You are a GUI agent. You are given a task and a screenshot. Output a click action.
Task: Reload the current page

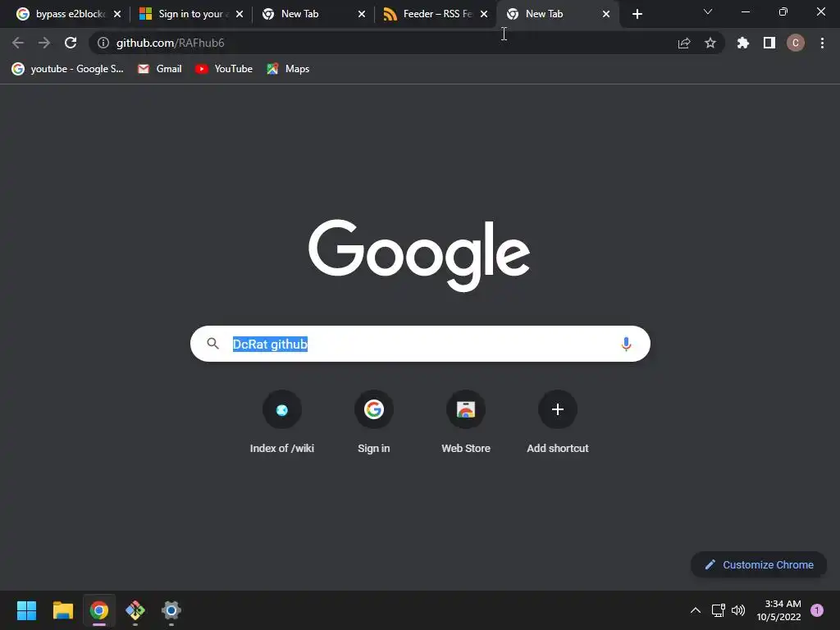click(71, 43)
